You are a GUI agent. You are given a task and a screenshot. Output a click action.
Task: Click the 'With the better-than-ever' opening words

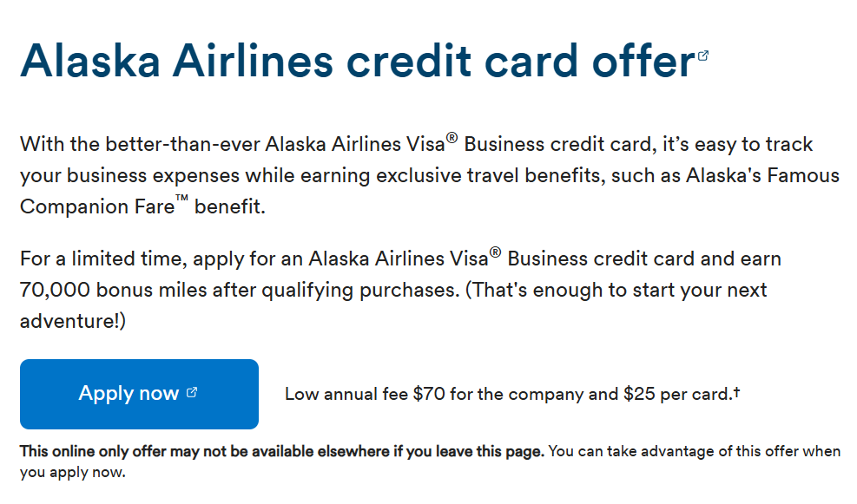pos(140,144)
